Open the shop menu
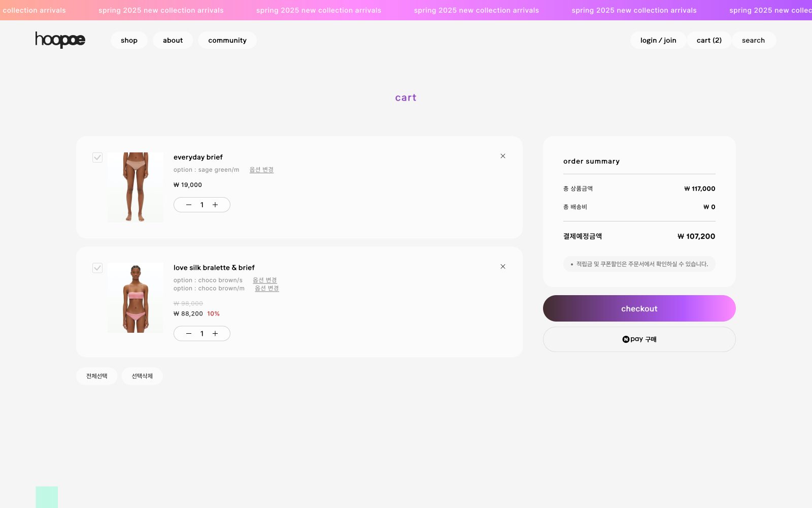The image size is (812, 508). 129,40
